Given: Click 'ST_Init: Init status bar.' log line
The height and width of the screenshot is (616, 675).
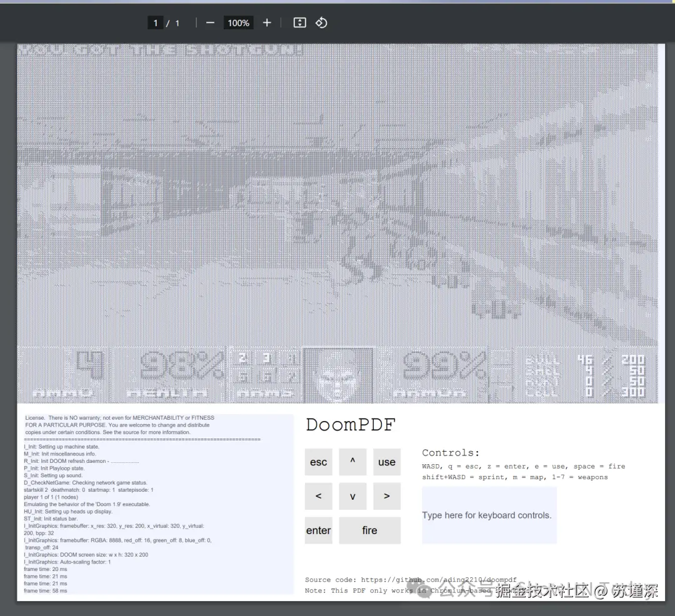Looking at the screenshot, I should click(x=51, y=519).
